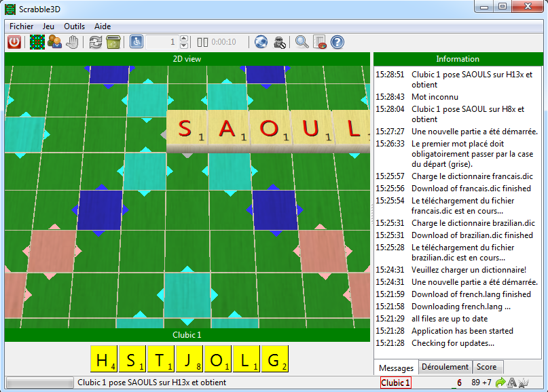Select the T tile in the rack
This screenshot has width=548, height=392.
pos(161,359)
